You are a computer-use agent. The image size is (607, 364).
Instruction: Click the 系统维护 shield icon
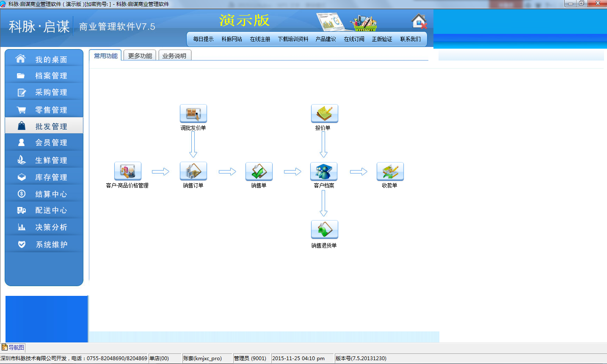pyautogui.click(x=22, y=245)
